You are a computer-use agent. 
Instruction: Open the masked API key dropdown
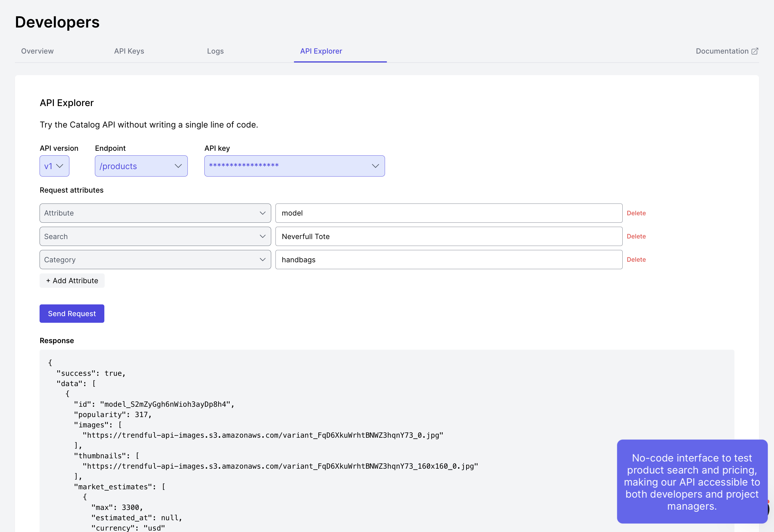[294, 166]
